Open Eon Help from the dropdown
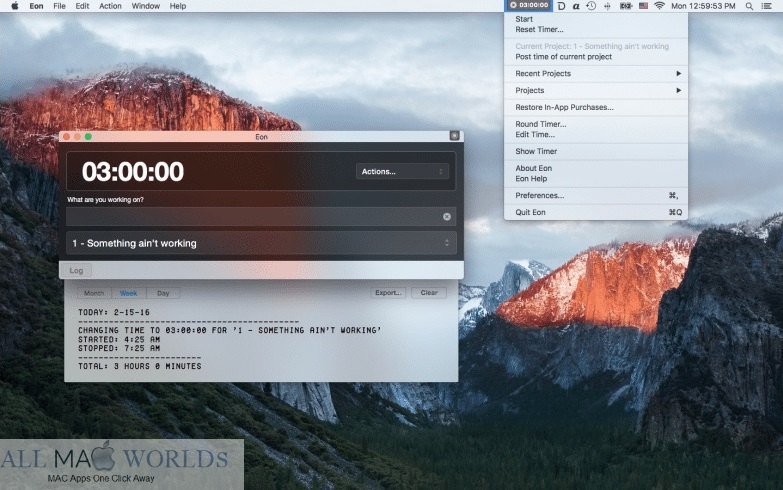The image size is (783, 490). (531, 179)
